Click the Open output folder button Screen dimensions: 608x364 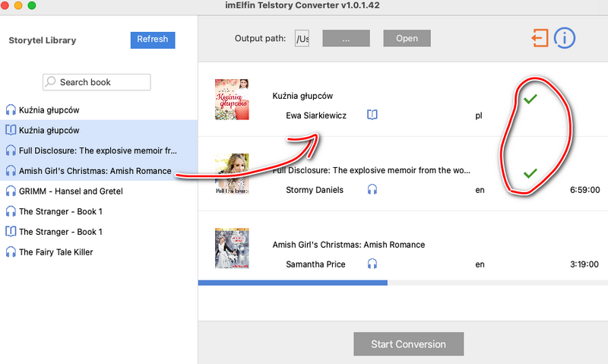(x=407, y=39)
